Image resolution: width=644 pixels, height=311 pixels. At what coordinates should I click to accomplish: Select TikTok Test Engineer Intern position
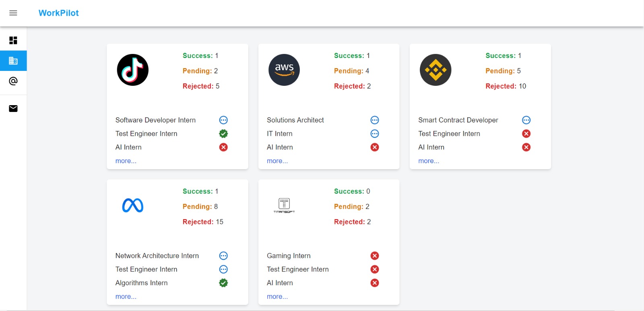pos(146,134)
